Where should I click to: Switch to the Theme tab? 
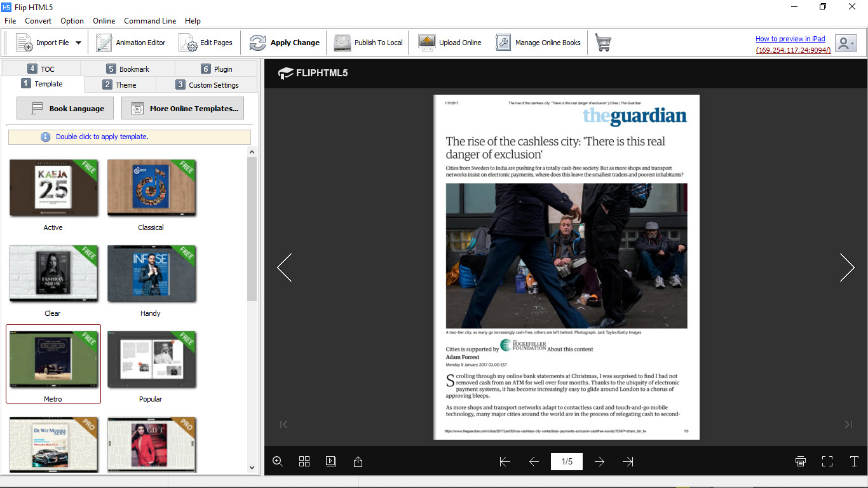click(119, 85)
